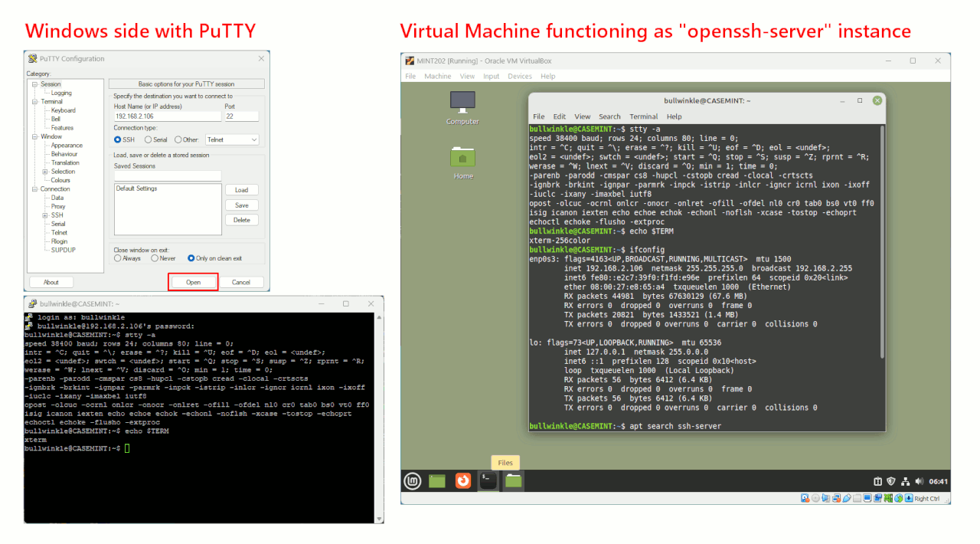Select Appearance in PuTTY category tree
Screen dimensions: 980x544
tap(67, 146)
